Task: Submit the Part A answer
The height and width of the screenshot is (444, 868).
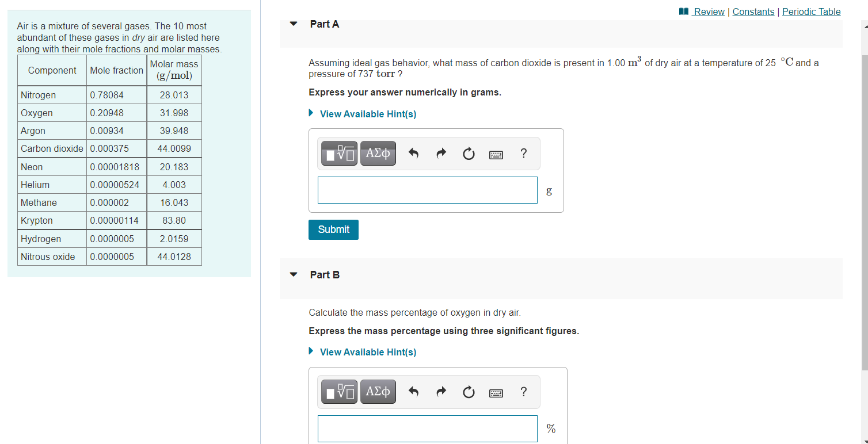Action: [333, 229]
